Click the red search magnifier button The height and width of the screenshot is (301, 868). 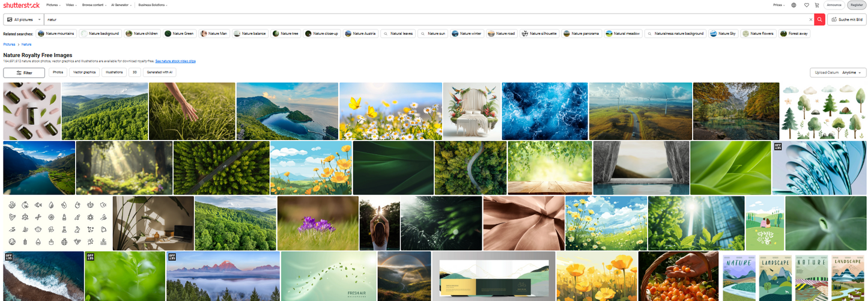pyautogui.click(x=819, y=19)
